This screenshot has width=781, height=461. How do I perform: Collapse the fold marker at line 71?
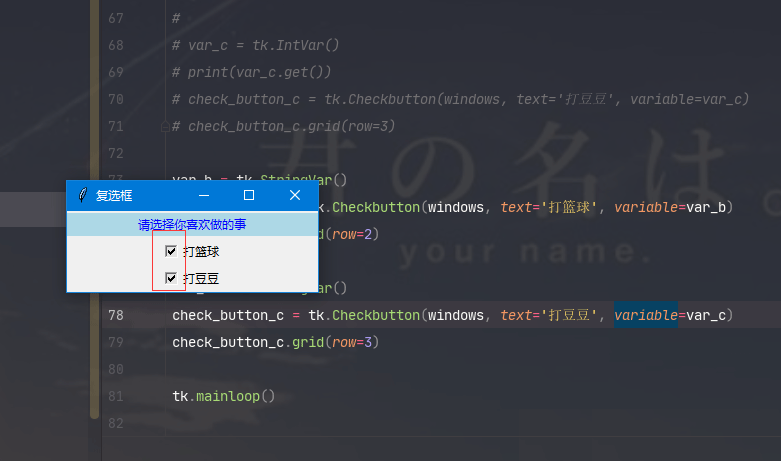point(164,127)
